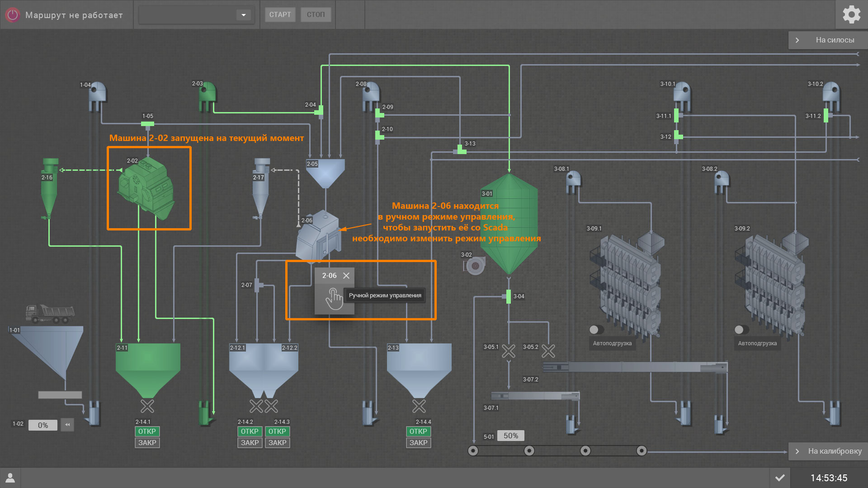The image size is (868, 488).
Task: Open settings with the gear icon
Action: (851, 14)
